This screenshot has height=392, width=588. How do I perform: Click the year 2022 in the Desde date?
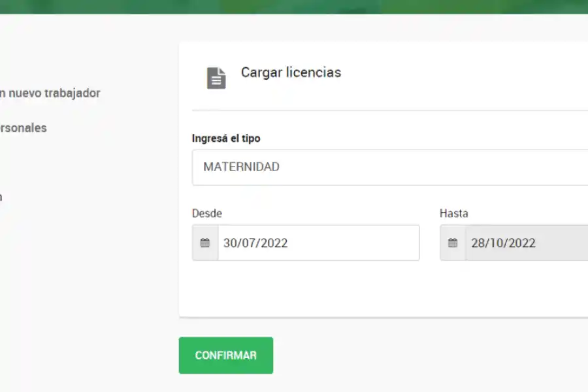coord(274,243)
